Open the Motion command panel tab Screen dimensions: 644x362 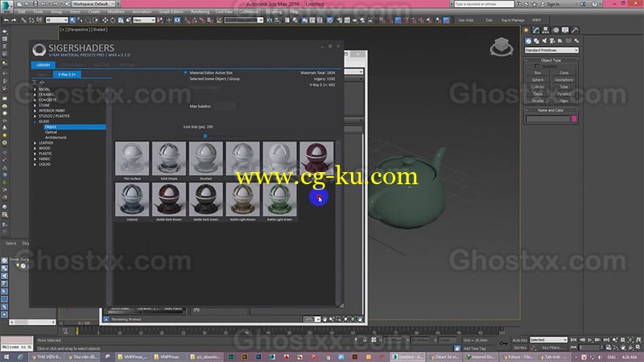tap(555, 30)
